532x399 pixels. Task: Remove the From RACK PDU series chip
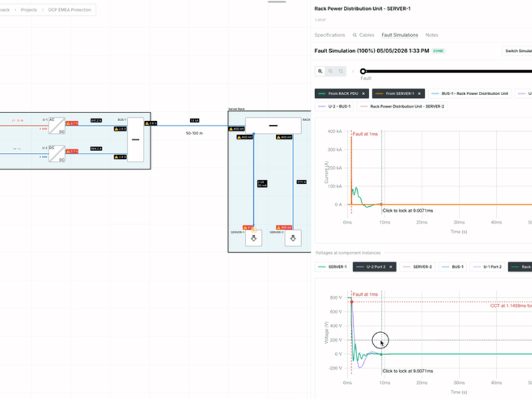[363, 94]
